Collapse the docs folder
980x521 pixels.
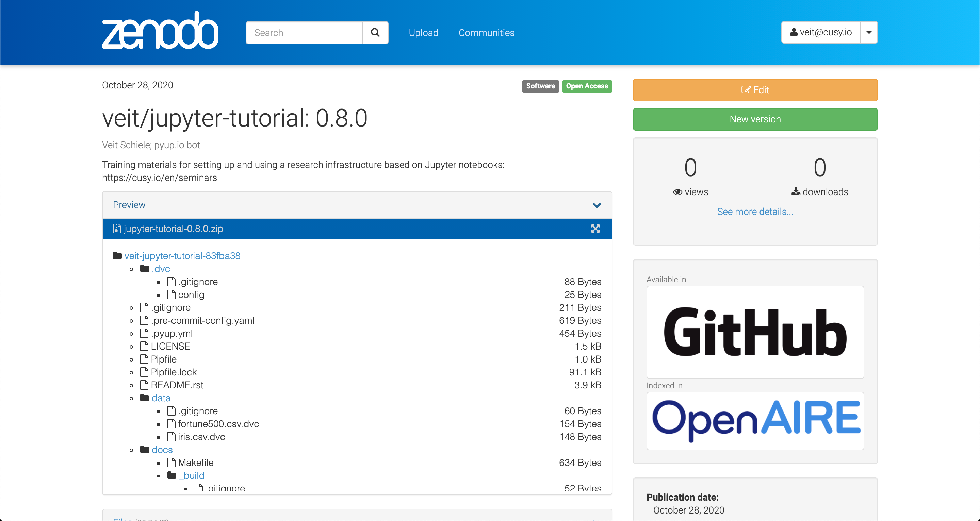162,450
